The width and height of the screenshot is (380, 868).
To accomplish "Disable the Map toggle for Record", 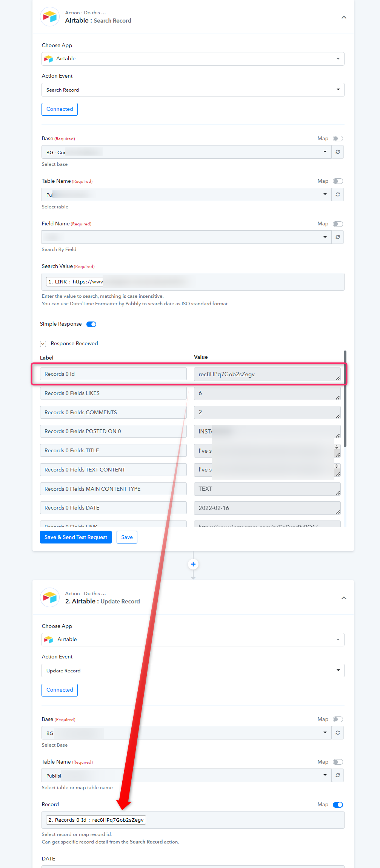I will [338, 805].
